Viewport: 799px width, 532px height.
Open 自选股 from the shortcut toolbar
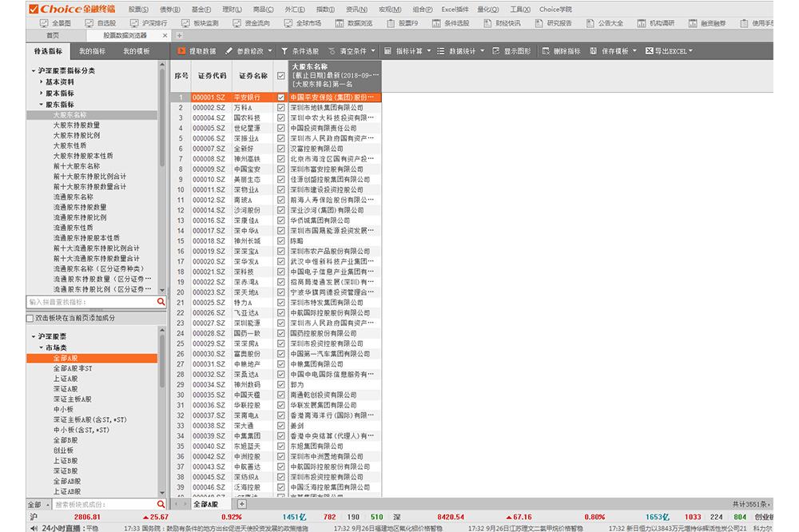[x=101, y=23]
